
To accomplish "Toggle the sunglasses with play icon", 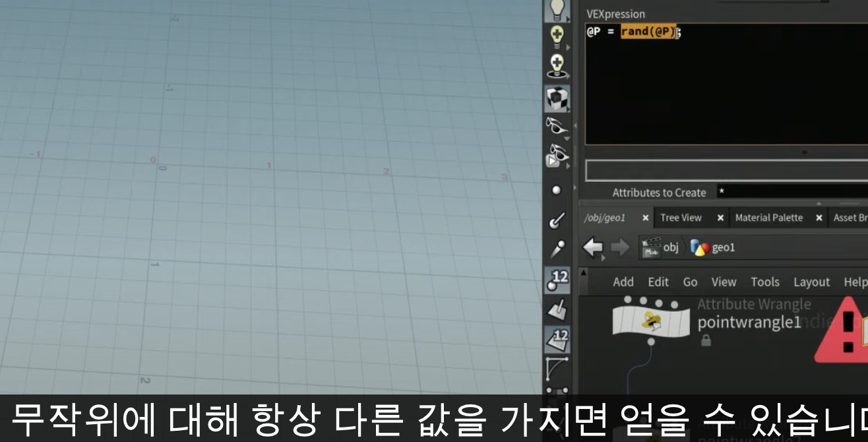I will pyautogui.click(x=557, y=156).
